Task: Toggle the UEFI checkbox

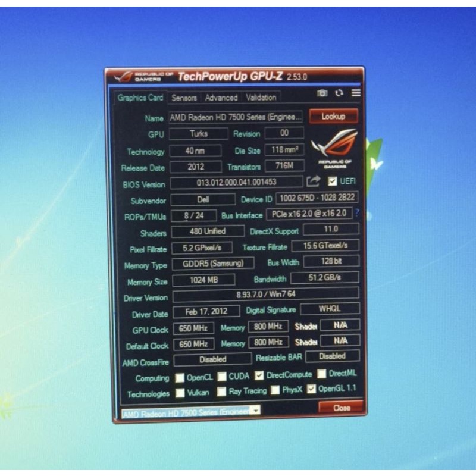Action: click(x=333, y=181)
